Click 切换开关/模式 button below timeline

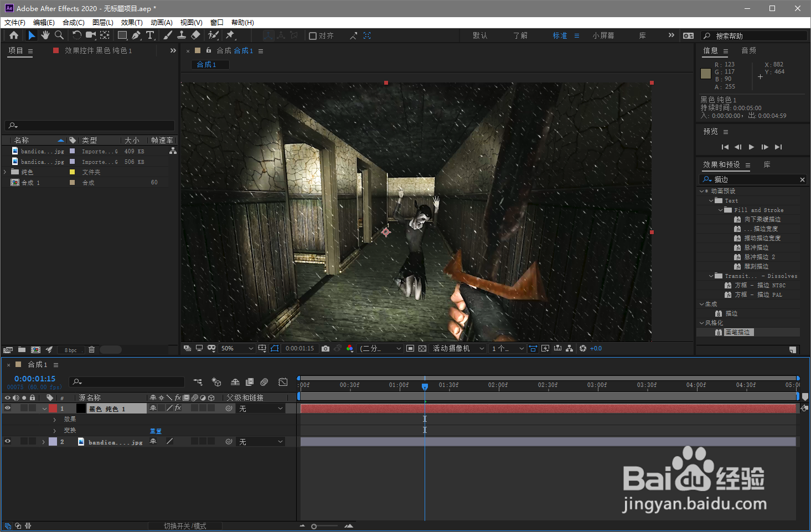185,526
